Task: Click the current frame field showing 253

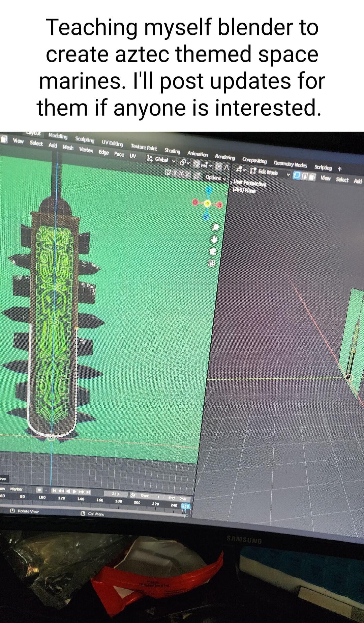Action: pos(116,494)
